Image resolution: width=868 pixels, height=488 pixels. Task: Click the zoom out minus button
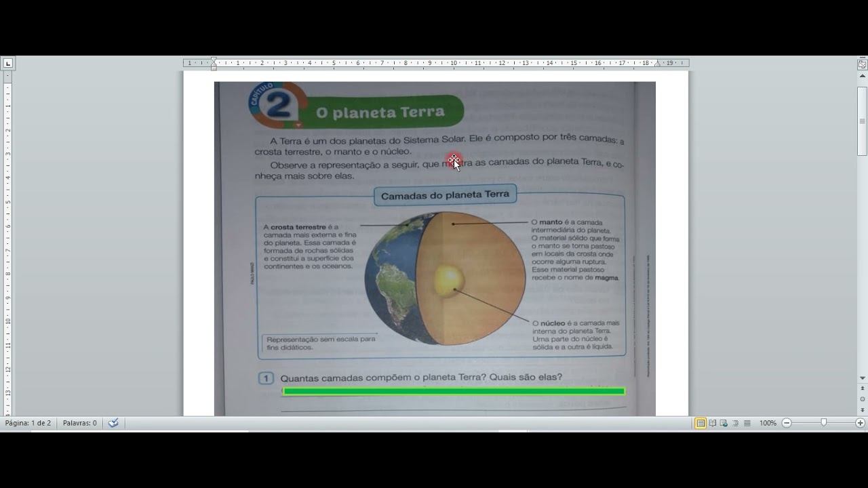pos(787,423)
